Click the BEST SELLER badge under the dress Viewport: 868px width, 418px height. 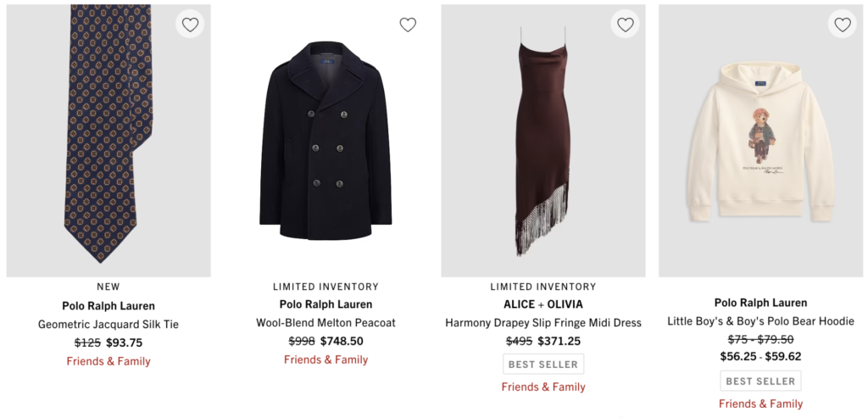(543, 365)
